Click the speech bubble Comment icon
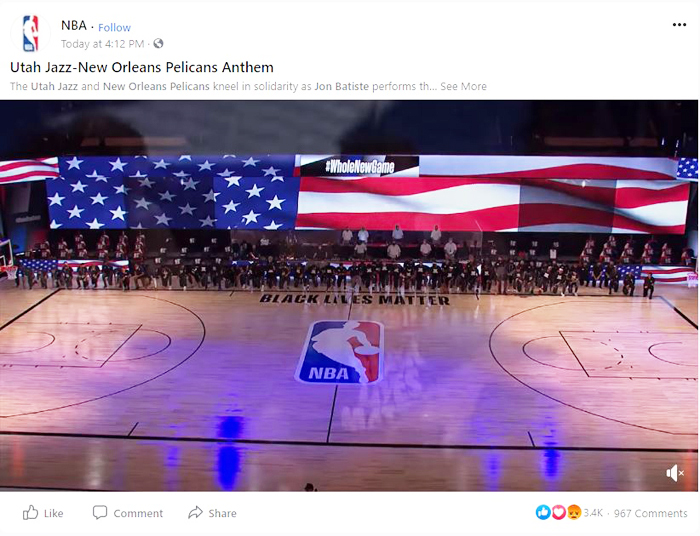This screenshot has width=700, height=536. 100,512
